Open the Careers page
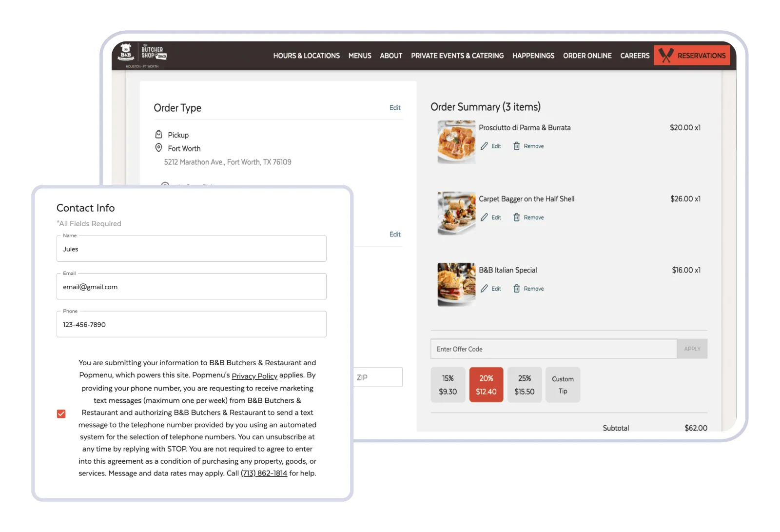 tap(635, 56)
